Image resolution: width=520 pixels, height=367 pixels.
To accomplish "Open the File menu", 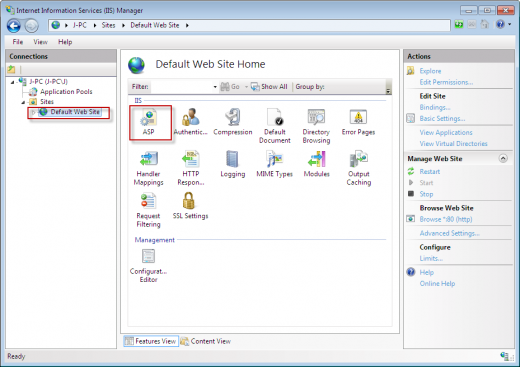I will point(18,42).
